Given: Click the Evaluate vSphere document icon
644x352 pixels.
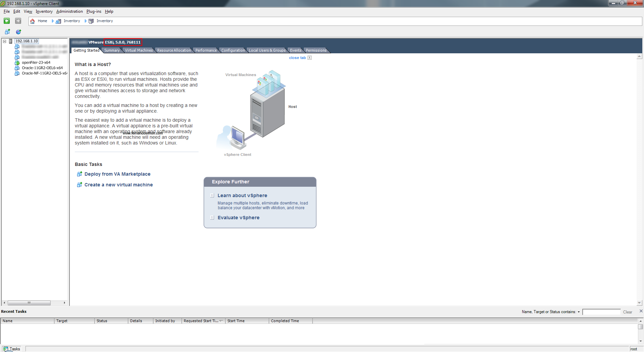Looking at the screenshot, I should [212, 218].
